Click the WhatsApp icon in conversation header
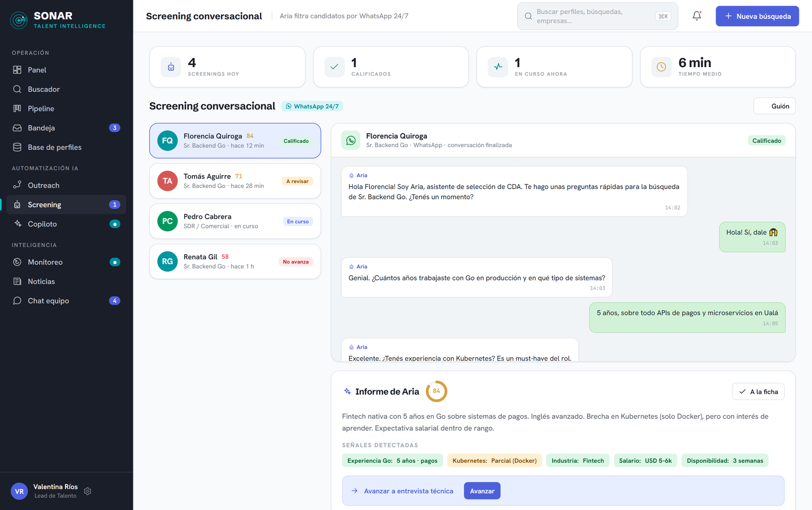The height and width of the screenshot is (510, 812). coord(351,141)
